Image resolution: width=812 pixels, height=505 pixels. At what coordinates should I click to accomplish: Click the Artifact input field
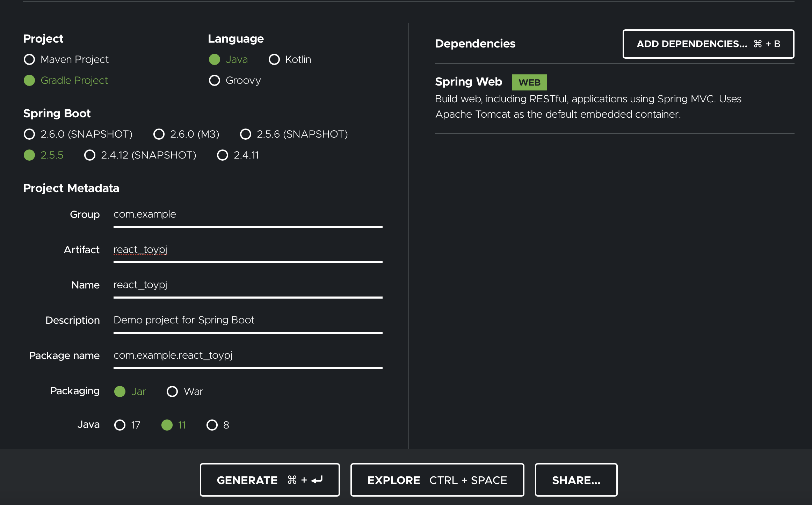[248, 250]
